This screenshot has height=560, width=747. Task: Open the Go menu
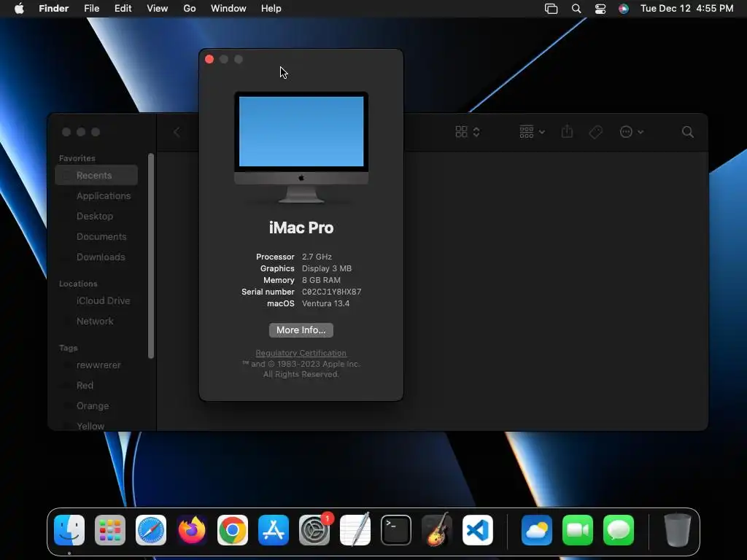coord(190,9)
